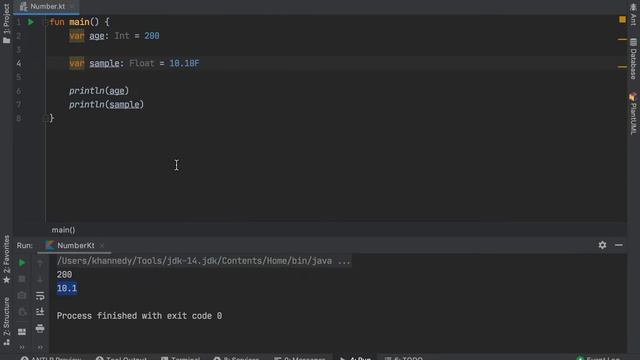The height and width of the screenshot is (360, 640).
Task: Run main() from the gutter arrow
Action: (x=31, y=22)
